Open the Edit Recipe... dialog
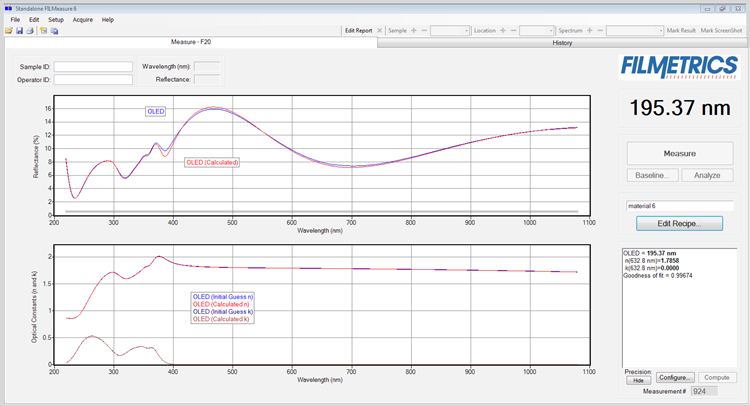 coord(679,223)
